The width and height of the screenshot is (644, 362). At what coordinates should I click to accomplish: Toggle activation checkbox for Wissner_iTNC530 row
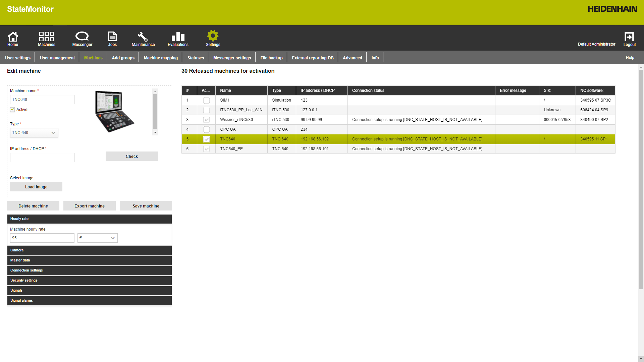pyautogui.click(x=206, y=120)
